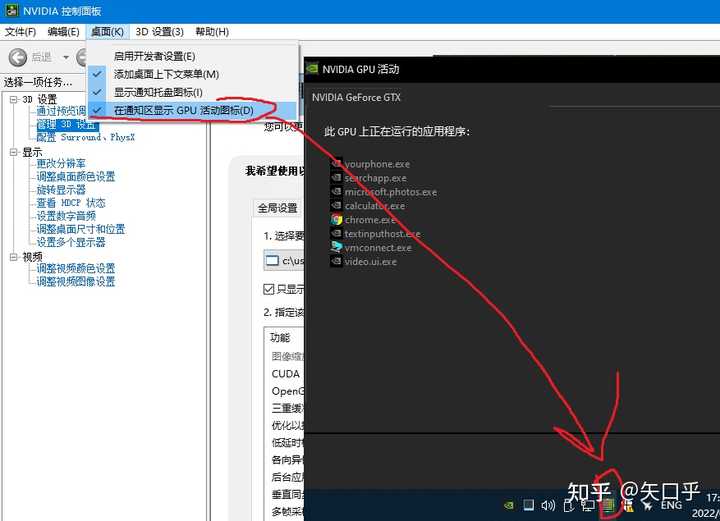Click the GPU activity colored tray icon
Screen dimensions: 720x521
609,505
